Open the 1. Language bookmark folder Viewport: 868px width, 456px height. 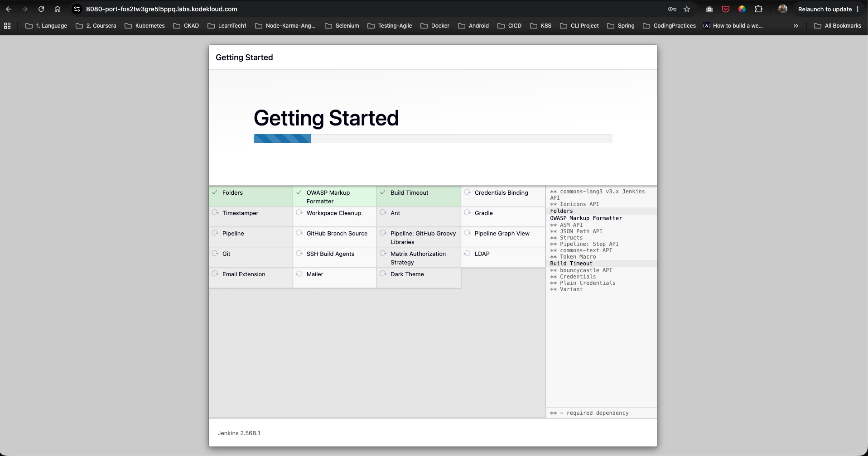[x=46, y=26]
